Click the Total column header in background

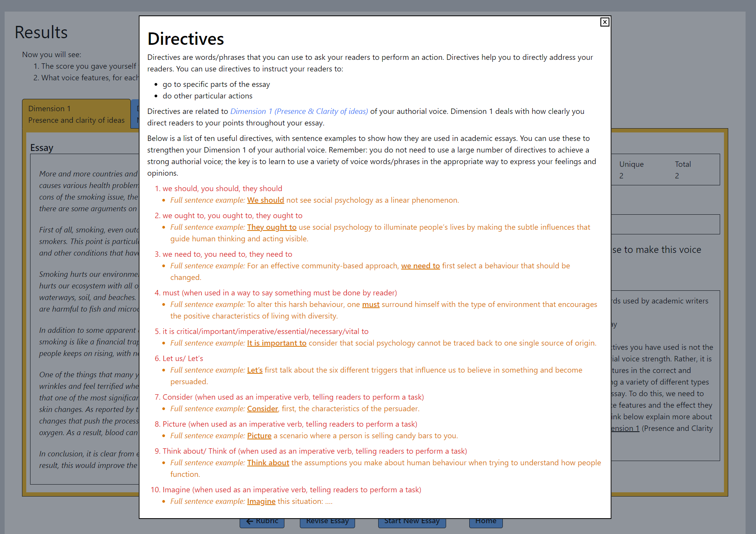[x=683, y=164]
